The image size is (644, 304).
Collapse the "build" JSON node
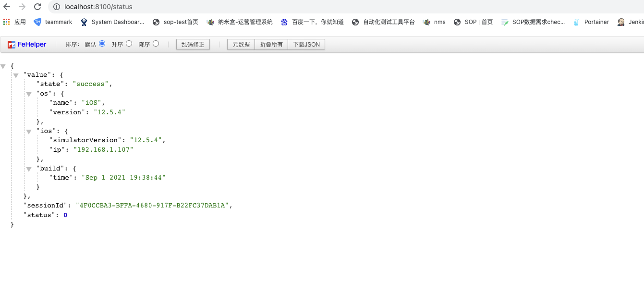(29, 169)
